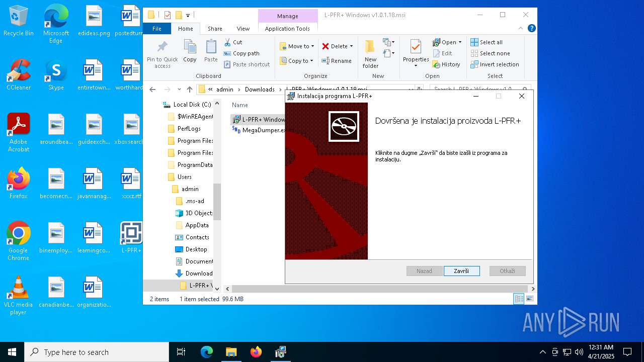Switch to large icons view in status bar
The height and width of the screenshot is (362, 644).
point(529,299)
